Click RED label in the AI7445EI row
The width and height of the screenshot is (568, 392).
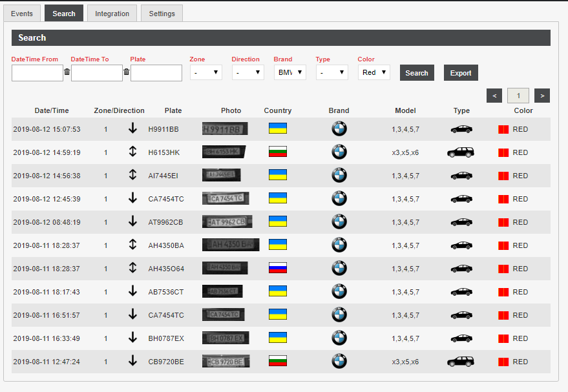point(520,176)
